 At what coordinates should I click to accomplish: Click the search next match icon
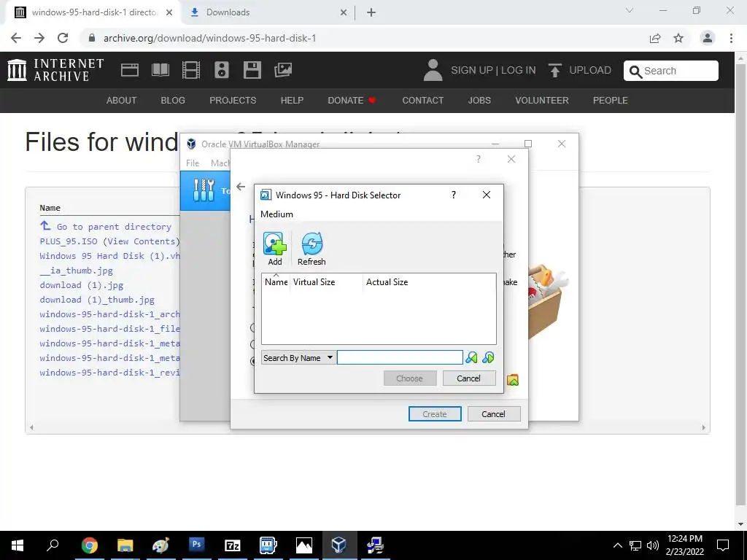(x=488, y=357)
